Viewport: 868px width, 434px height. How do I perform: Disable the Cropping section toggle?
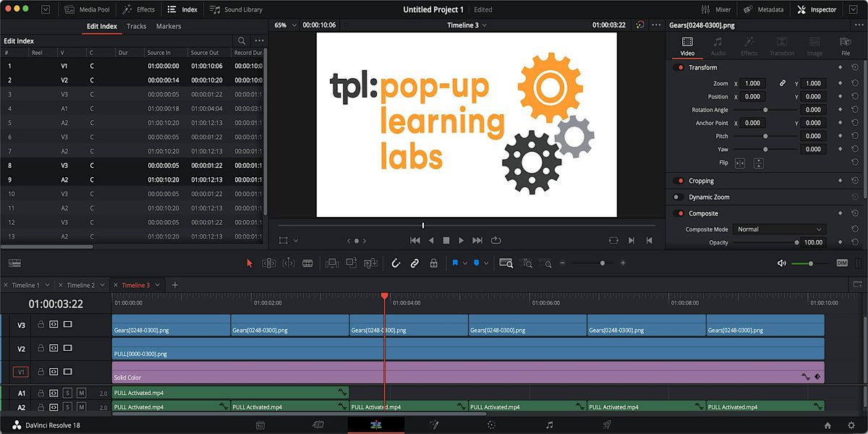678,181
